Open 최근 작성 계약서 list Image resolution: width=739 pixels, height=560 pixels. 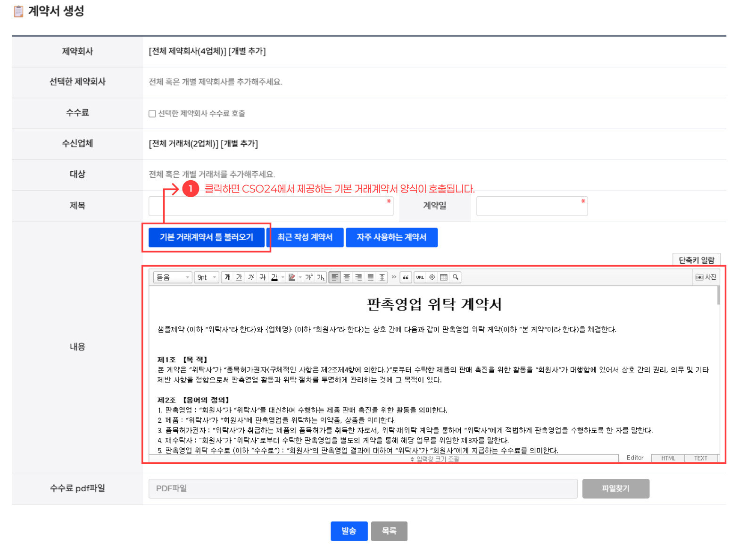(x=305, y=237)
